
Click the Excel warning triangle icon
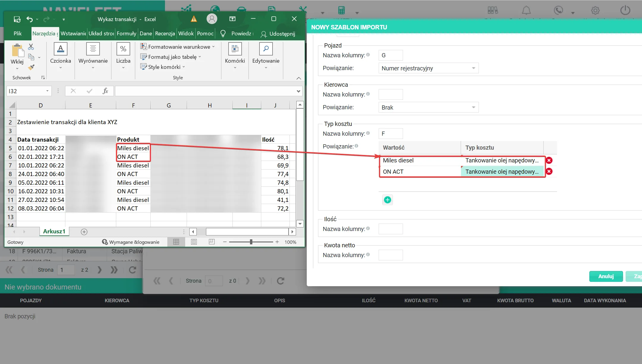(194, 19)
